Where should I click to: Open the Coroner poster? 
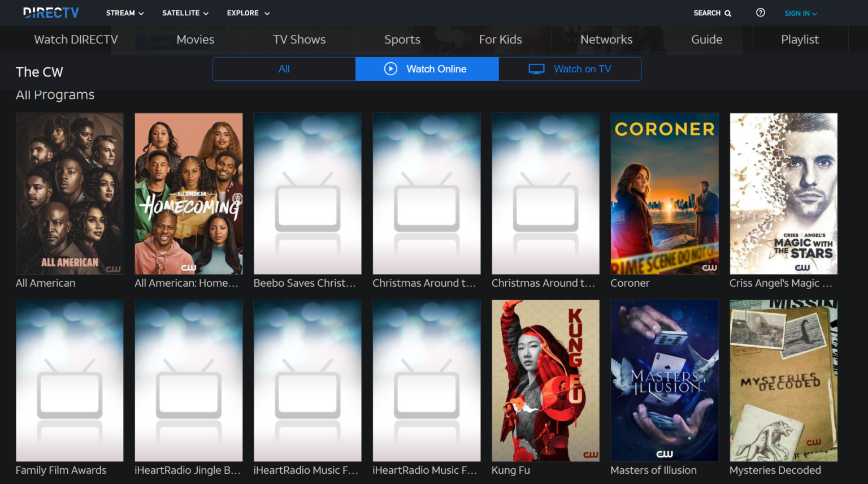point(665,193)
